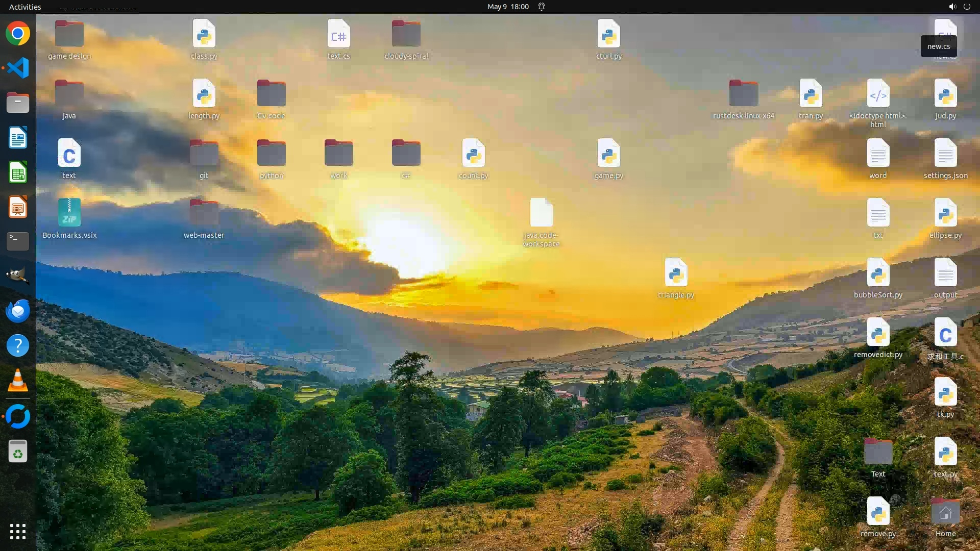Screen dimensions: 980x551
Task: Launch Visual Studio Code from dock
Action: (x=18, y=68)
